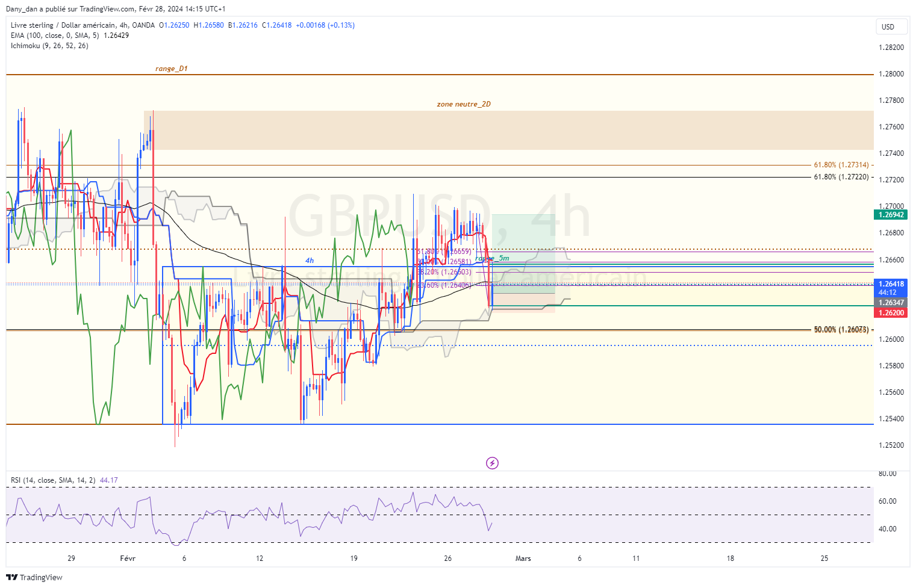The image size is (916, 588).
Task: Click the Févr date label on time axis
Action: tap(128, 559)
